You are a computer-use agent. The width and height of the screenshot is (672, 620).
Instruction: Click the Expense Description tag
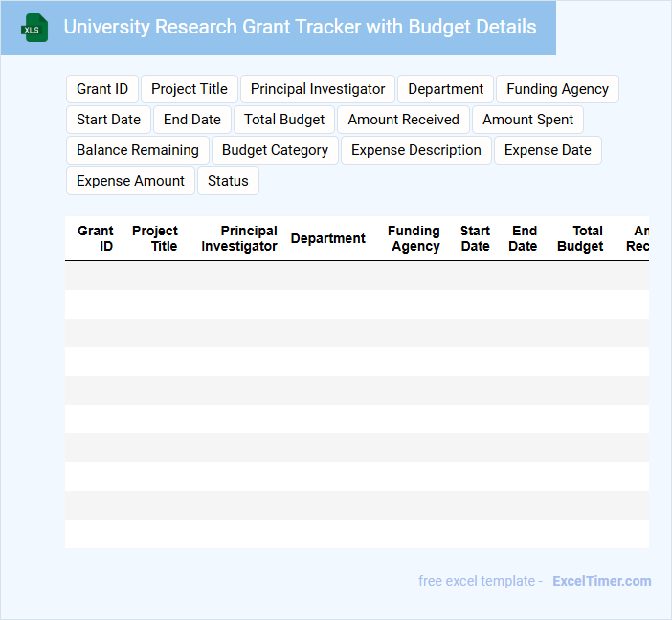416,150
